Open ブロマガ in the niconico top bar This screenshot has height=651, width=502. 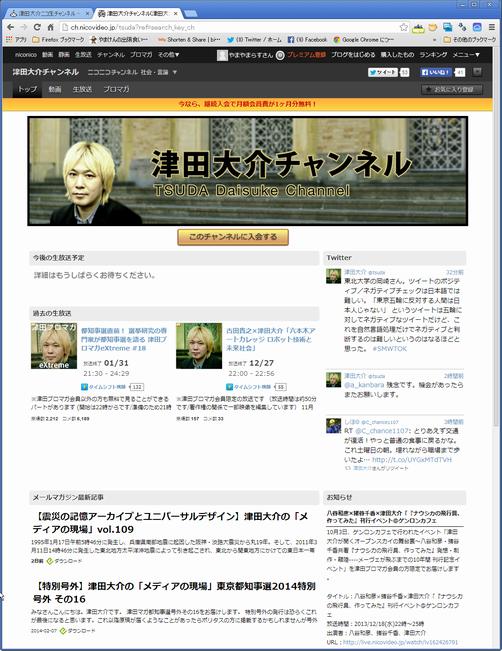[x=141, y=54]
